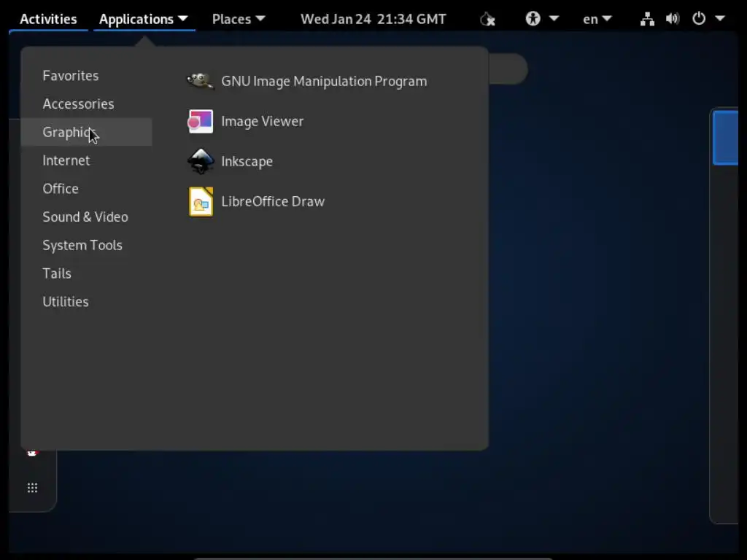
Task: Select the Utilities category
Action: (x=65, y=301)
